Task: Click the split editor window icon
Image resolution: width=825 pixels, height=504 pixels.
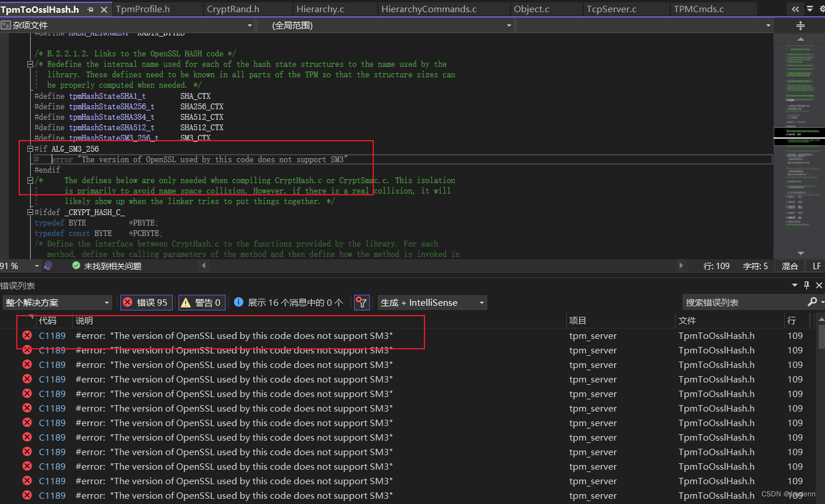Action: (x=800, y=25)
